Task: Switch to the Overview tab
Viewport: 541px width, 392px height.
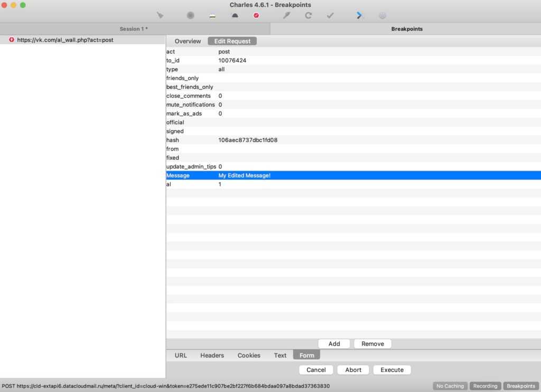Action: 188,41
